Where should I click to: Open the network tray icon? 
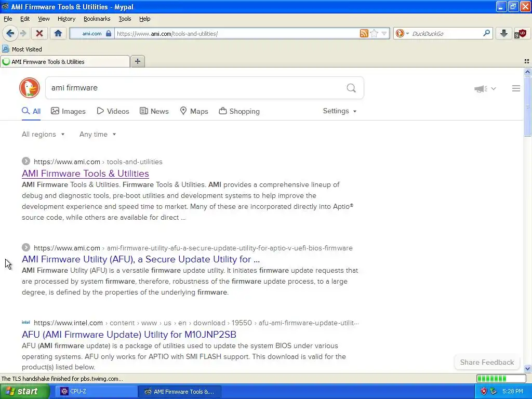click(x=494, y=391)
